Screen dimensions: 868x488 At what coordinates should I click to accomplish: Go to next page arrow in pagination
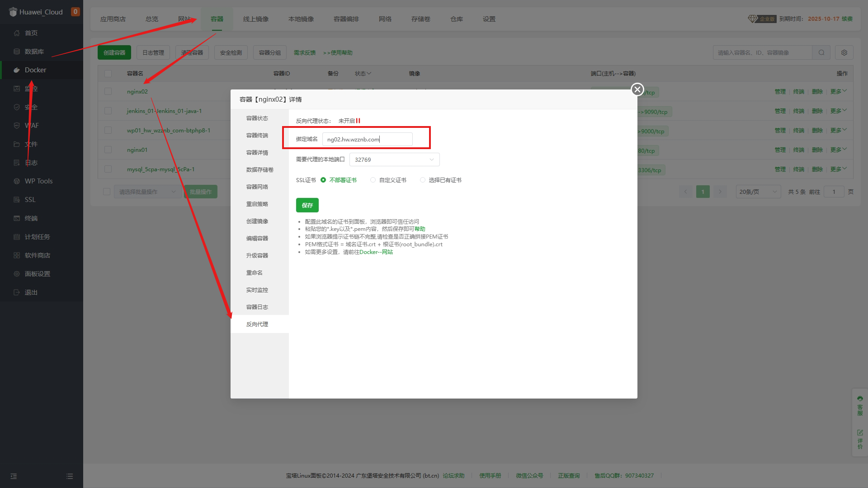720,192
